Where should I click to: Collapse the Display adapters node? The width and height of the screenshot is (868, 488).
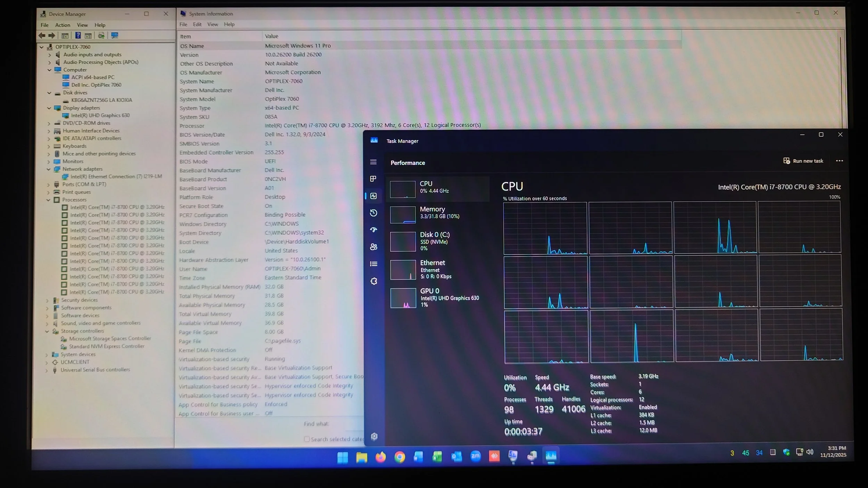[49, 108]
